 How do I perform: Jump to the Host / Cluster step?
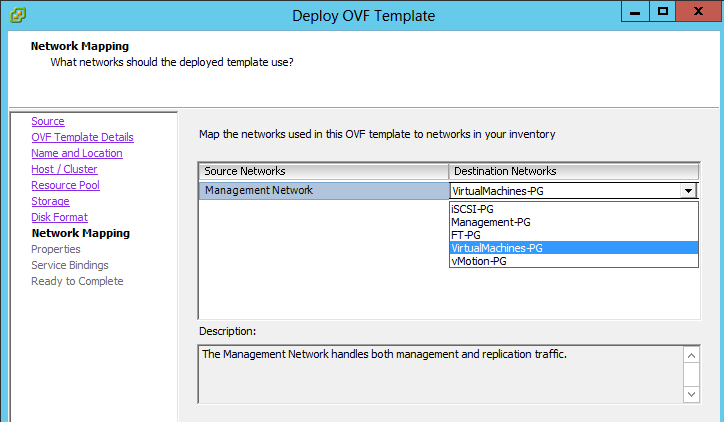pyautogui.click(x=64, y=169)
